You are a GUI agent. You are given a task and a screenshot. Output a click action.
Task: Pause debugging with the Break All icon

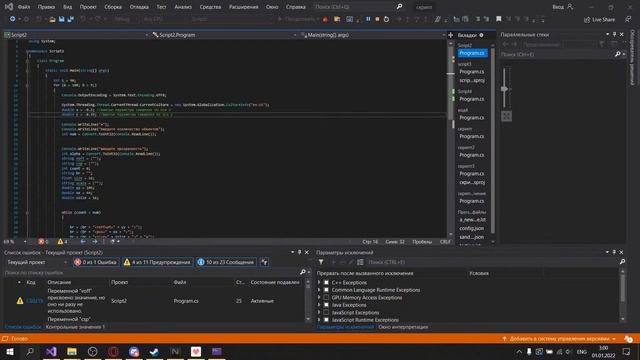pos(368,19)
